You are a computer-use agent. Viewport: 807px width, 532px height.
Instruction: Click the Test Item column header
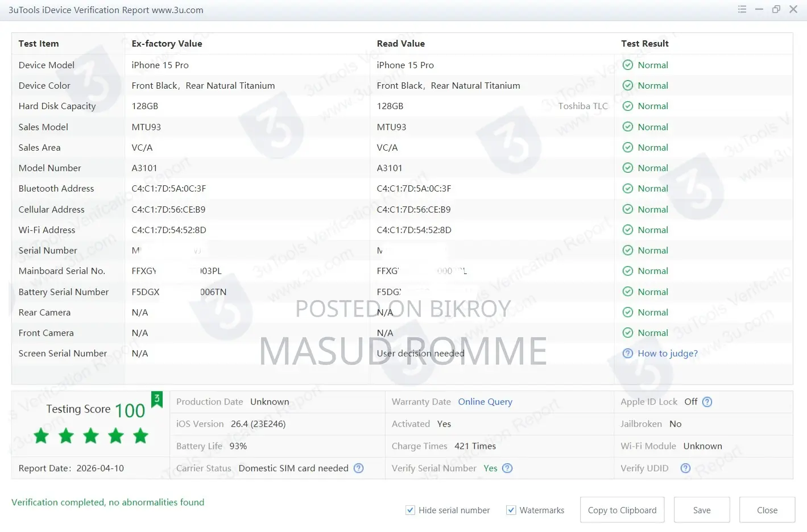[x=39, y=44]
